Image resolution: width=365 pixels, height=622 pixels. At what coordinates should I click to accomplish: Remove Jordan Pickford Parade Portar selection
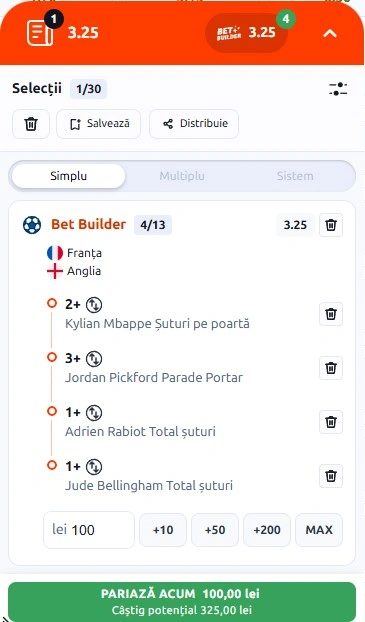(331, 368)
